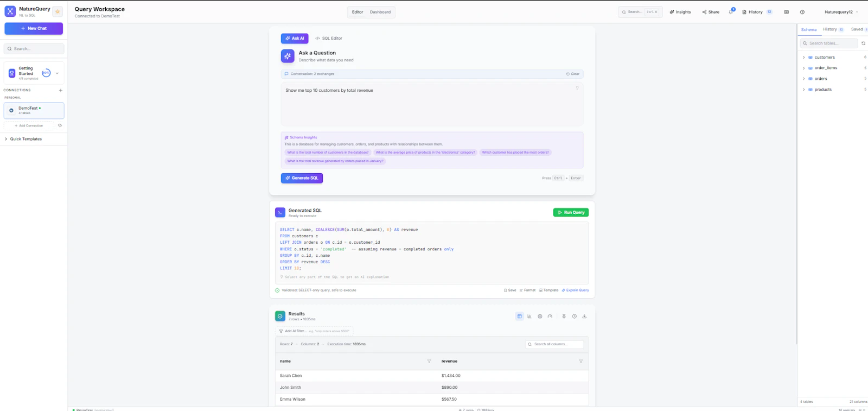Toggle the light/dark theme sun icon
Viewport: 868px width, 411px height.
(58, 11)
